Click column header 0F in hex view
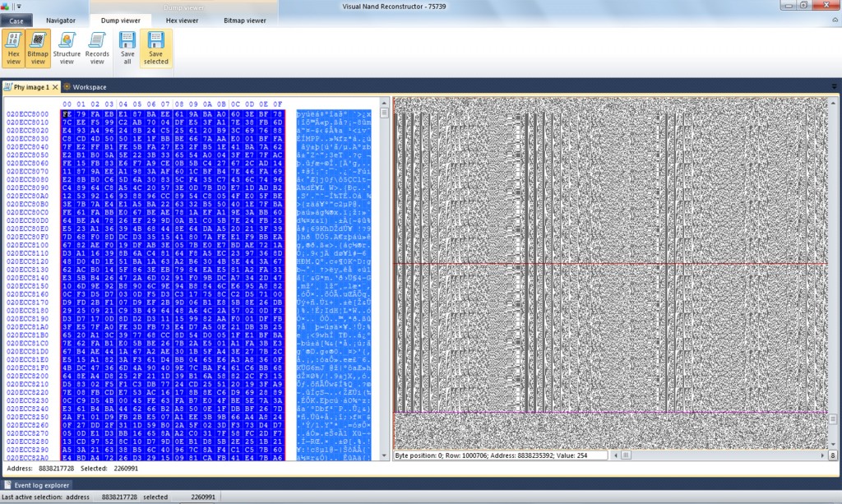This screenshot has height=504, width=842. [277, 104]
